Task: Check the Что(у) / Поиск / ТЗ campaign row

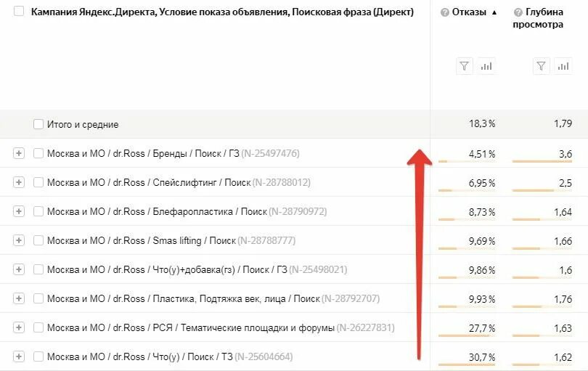Action: 38,356
